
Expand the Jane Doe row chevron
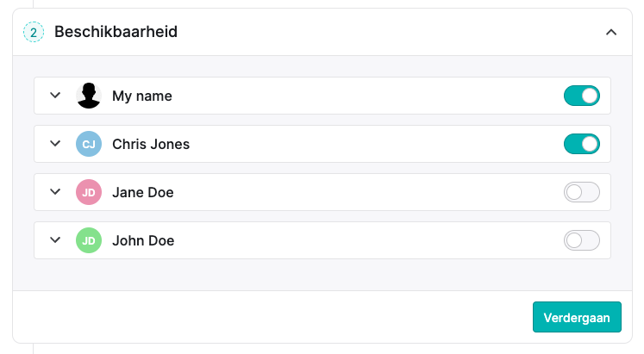point(55,191)
